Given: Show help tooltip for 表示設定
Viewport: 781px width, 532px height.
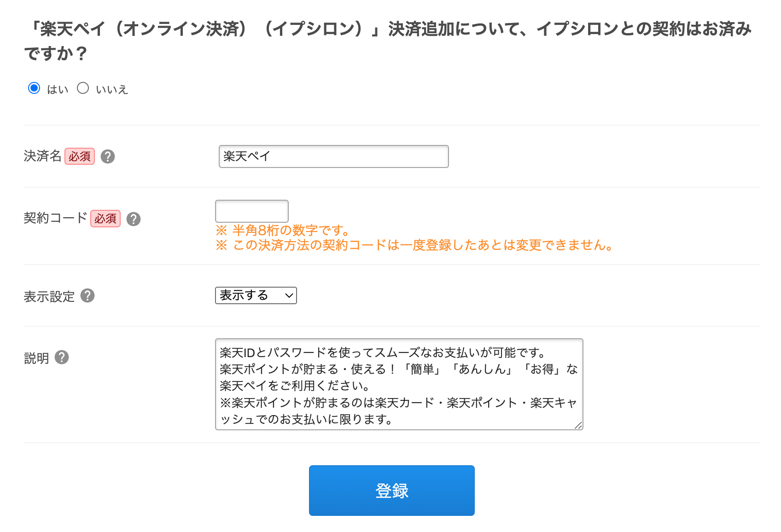Looking at the screenshot, I should (x=87, y=295).
